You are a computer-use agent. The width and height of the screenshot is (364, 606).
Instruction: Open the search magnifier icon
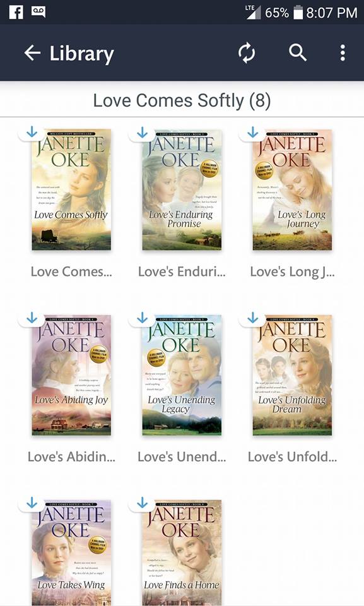coord(298,52)
